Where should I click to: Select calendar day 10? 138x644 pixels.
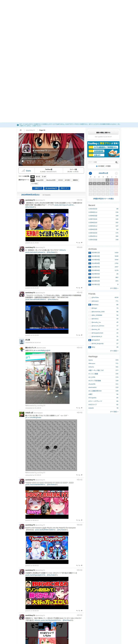point(116,184)
